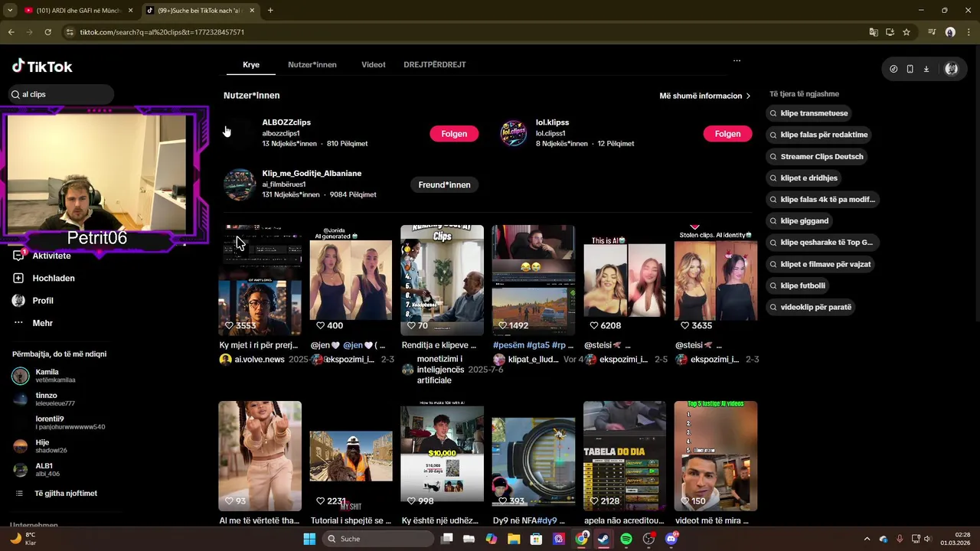Open Spotify from taskbar

[626, 539]
